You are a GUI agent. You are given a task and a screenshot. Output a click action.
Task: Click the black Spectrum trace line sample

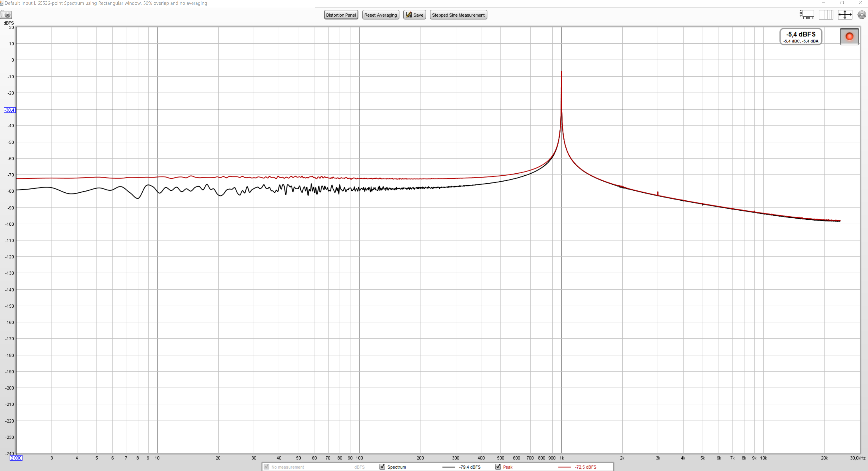point(448,467)
